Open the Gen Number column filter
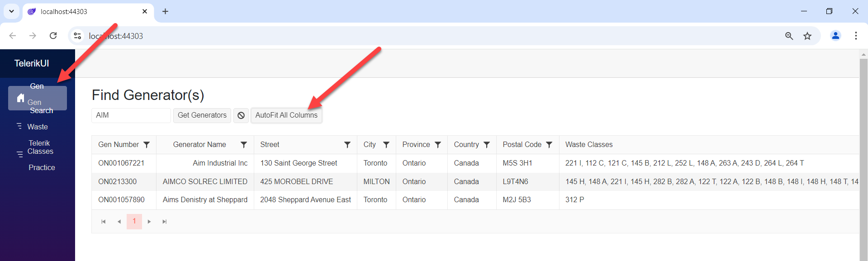Viewport: 868px width, 261px height. click(x=147, y=145)
